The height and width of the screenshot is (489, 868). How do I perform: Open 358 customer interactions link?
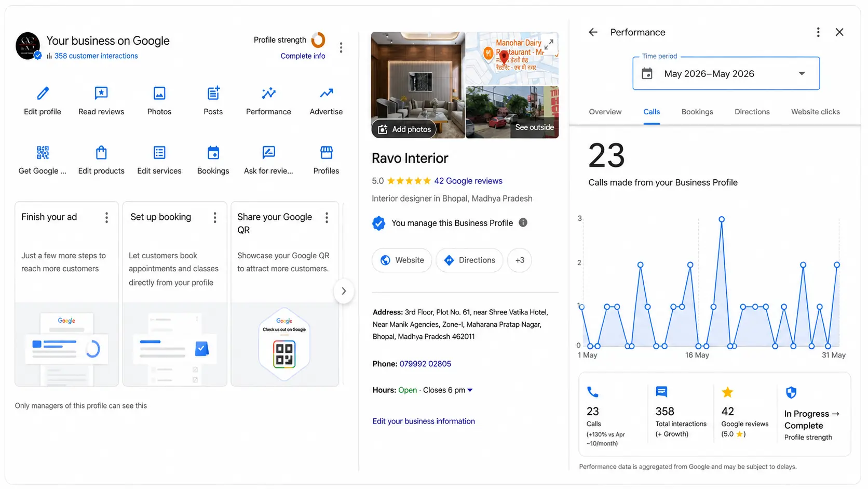pos(96,56)
